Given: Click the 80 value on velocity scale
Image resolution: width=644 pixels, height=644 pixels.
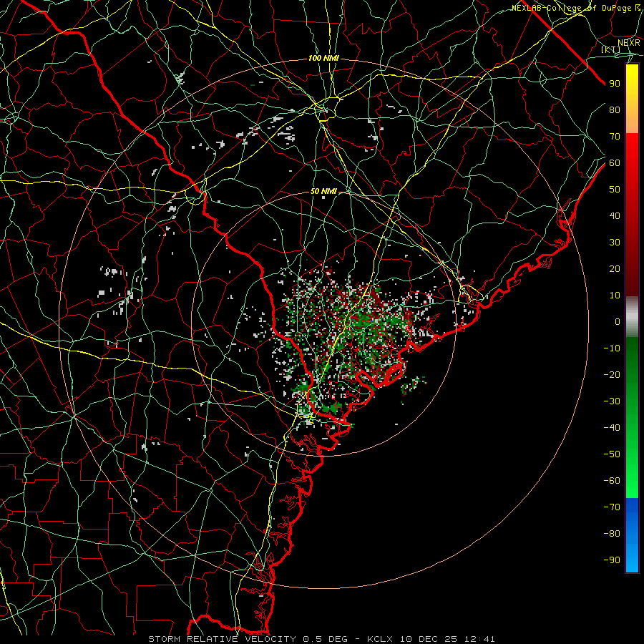Looking at the screenshot, I should pos(615,110).
